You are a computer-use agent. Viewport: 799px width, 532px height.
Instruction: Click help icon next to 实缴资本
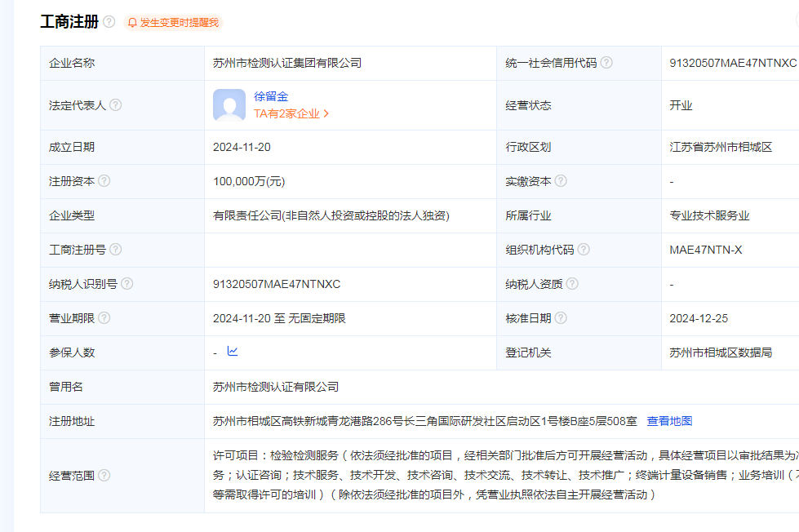point(561,181)
